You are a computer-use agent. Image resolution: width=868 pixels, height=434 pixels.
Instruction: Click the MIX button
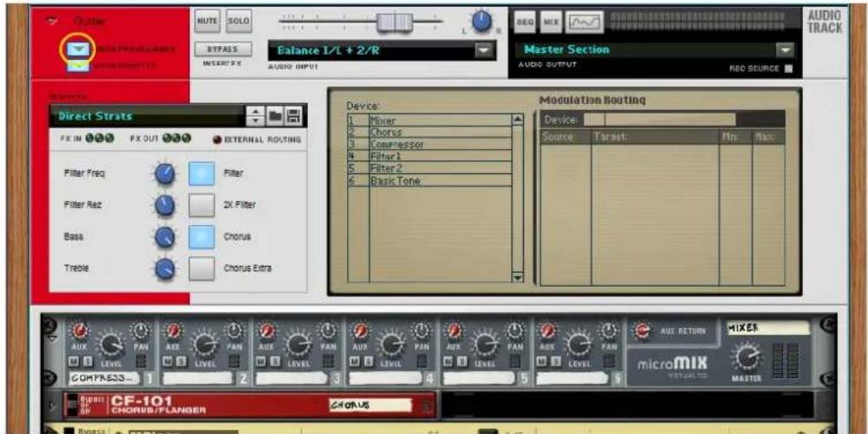click(x=551, y=23)
